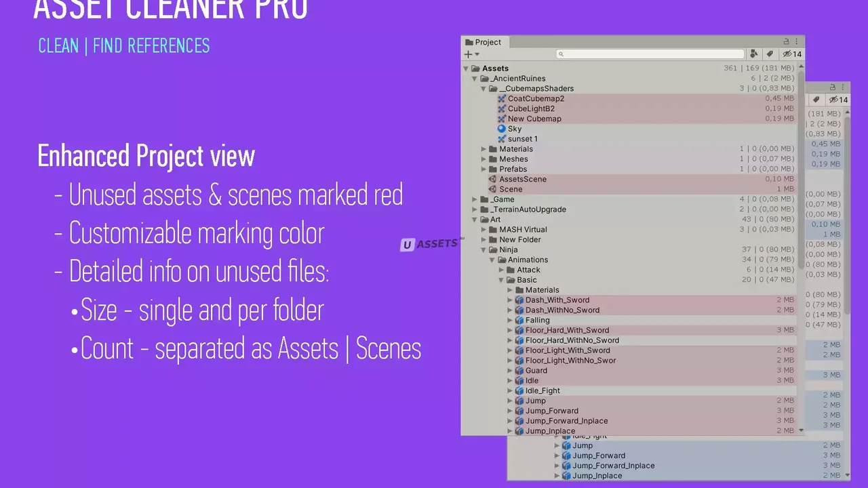Collapse the _AncientRuines folder arrow
Viewport: 868px width, 488px height.
(x=475, y=79)
